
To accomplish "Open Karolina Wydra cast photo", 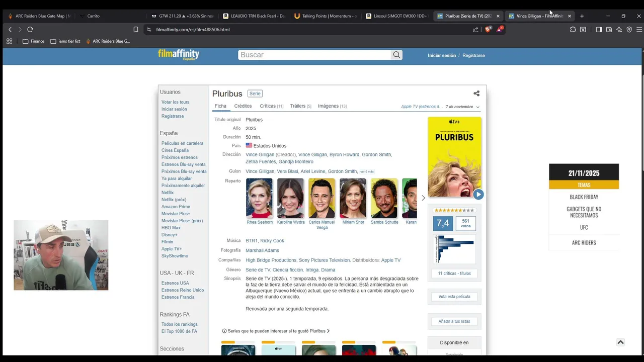I will [x=290, y=198].
